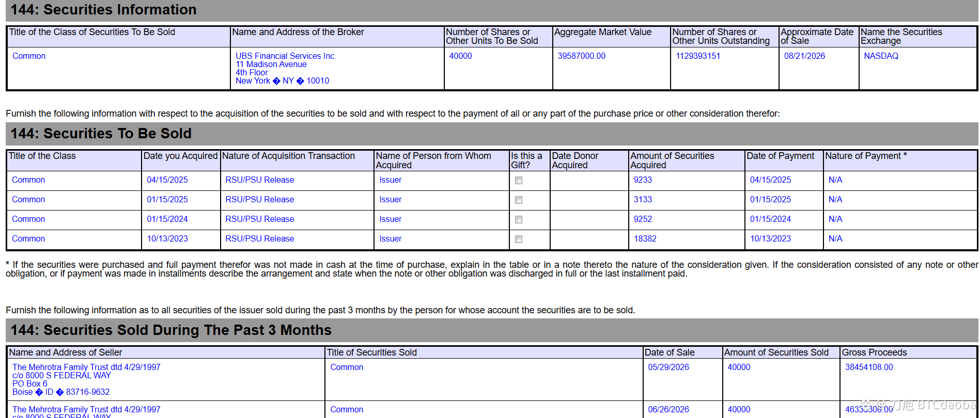Click the "4th Floor" address line
The height and width of the screenshot is (418, 980).
coord(252,72)
